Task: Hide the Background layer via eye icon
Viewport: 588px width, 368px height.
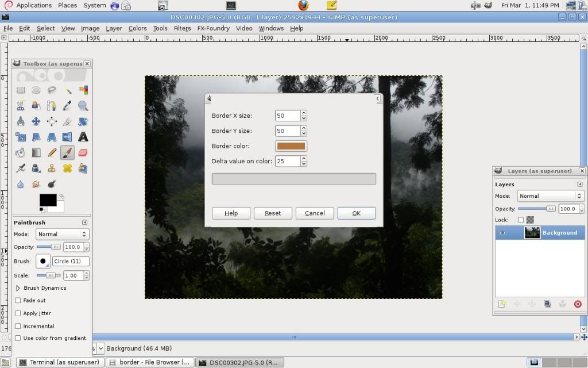Action: pos(502,233)
